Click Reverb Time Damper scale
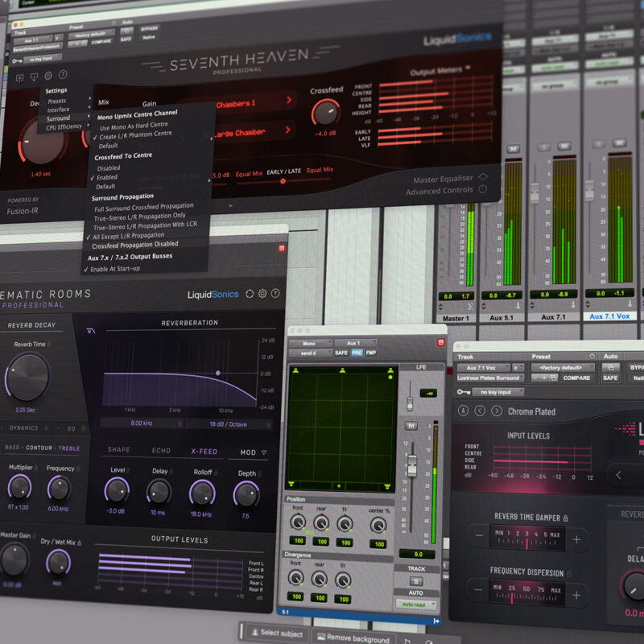Screen dimensions: 644x644 tap(527, 537)
